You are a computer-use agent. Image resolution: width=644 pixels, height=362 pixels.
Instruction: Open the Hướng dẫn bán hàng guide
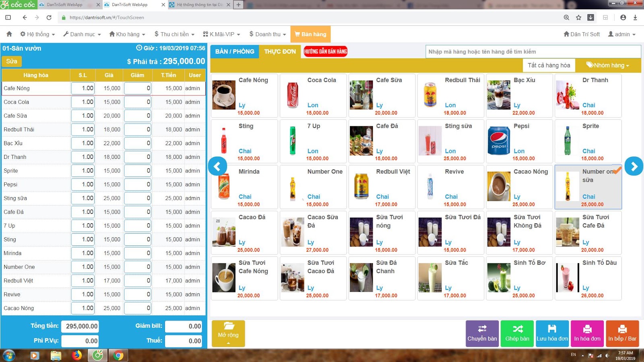pyautogui.click(x=326, y=51)
